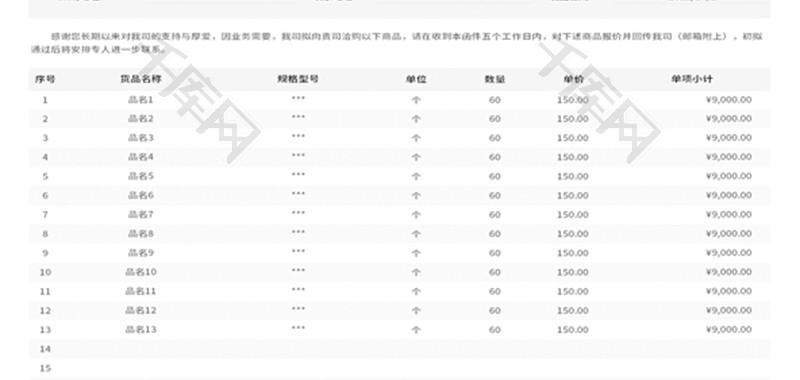Screen dimensions: 800x380
Task: Click empty 数量 cell in row 15
Action: coord(494,368)
